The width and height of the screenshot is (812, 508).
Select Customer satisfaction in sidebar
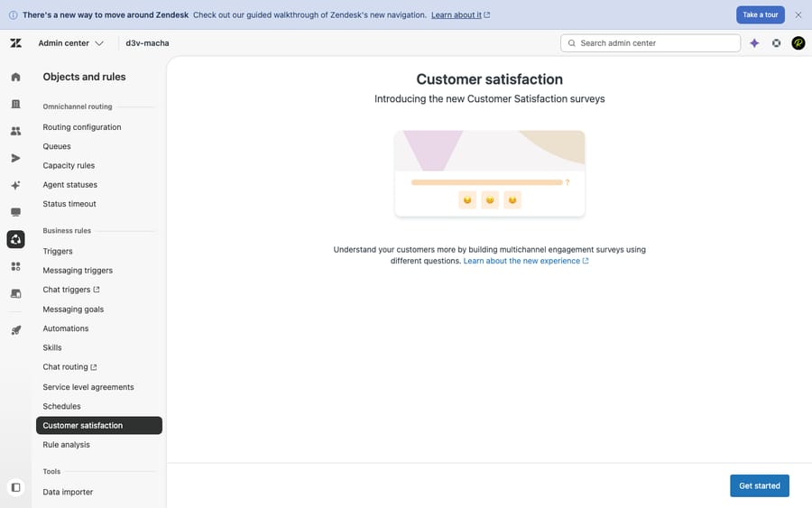tap(99, 425)
